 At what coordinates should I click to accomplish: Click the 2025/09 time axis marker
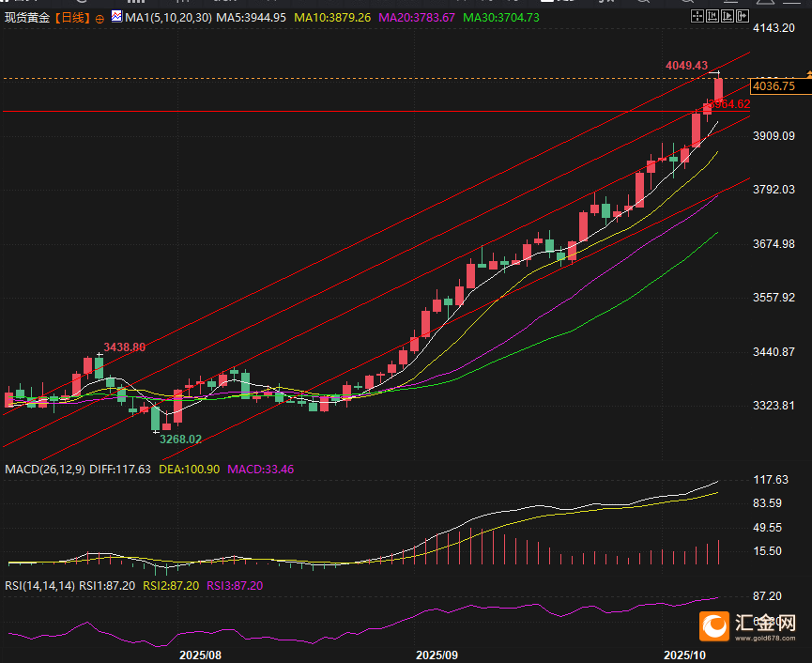coord(437,655)
